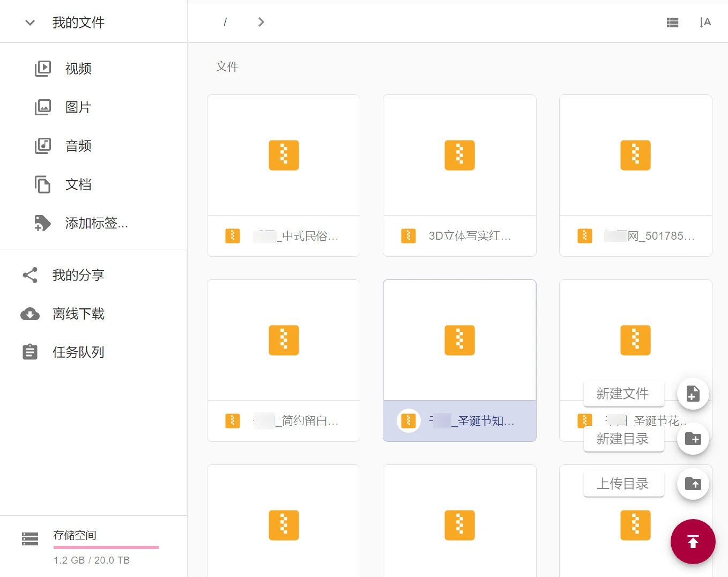Switch to list view icon
Viewport: 728px width, 577px height.
pyautogui.click(x=672, y=23)
